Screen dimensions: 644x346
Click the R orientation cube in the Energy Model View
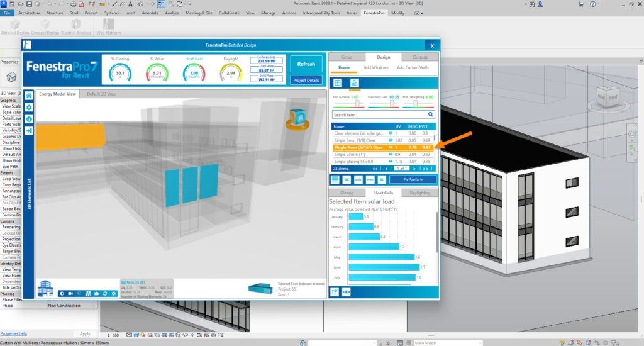point(297,118)
